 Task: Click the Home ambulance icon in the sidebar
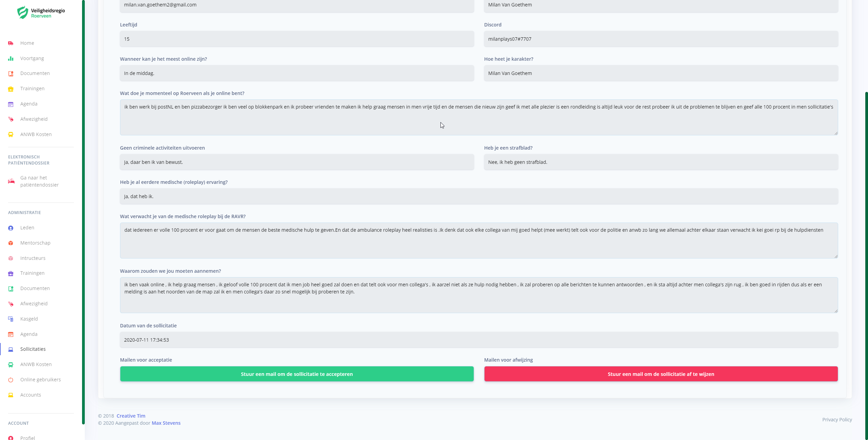point(11,43)
